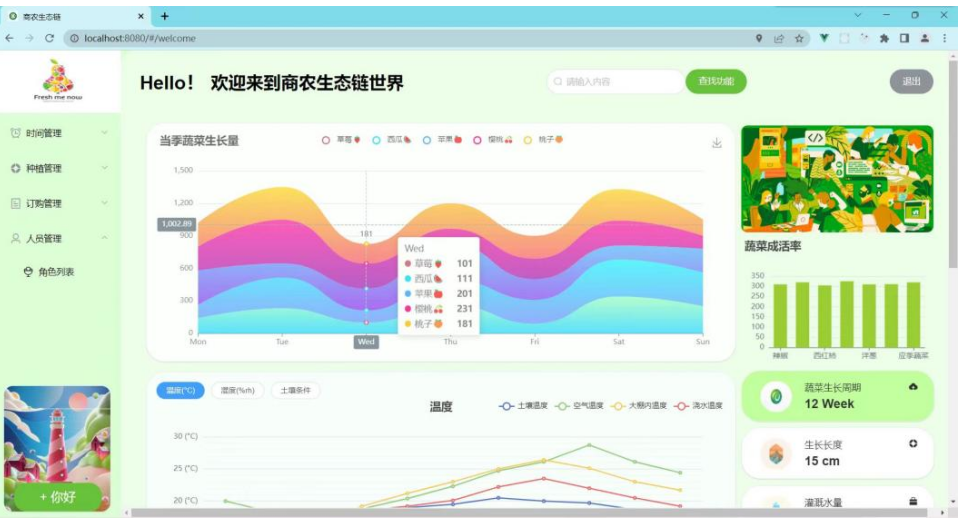Toggle 大棚内温度 line in temperature legend
This screenshot has width=964, height=526.
coord(639,406)
